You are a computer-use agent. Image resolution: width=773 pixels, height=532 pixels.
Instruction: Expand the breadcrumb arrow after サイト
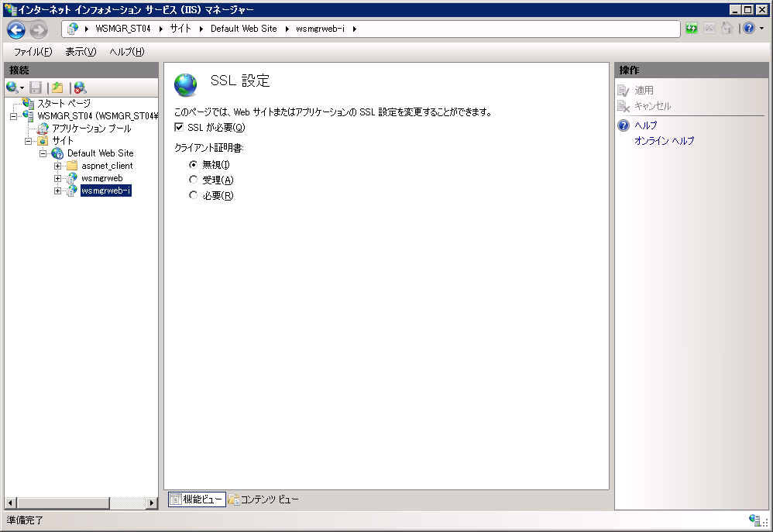click(x=201, y=29)
